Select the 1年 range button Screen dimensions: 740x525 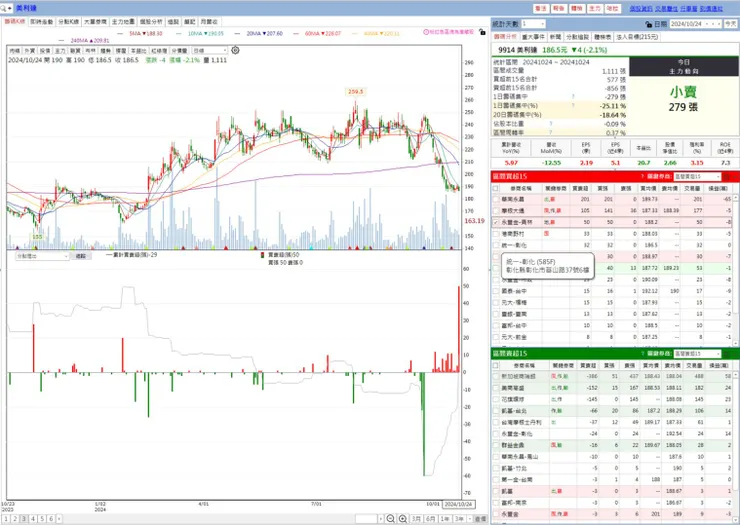(445, 519)
